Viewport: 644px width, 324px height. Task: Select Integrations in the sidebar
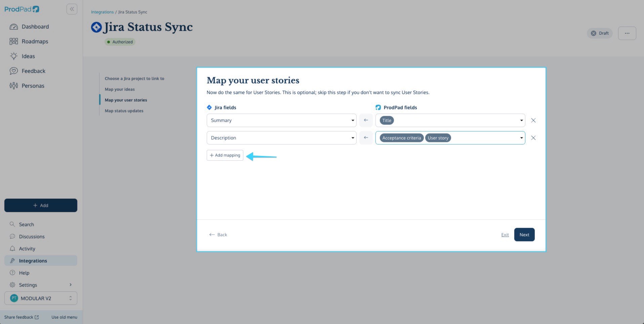click(41, 260)
